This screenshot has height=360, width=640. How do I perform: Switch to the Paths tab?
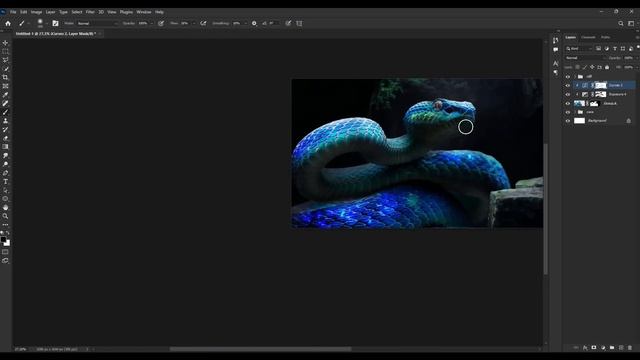click(605, 38)
